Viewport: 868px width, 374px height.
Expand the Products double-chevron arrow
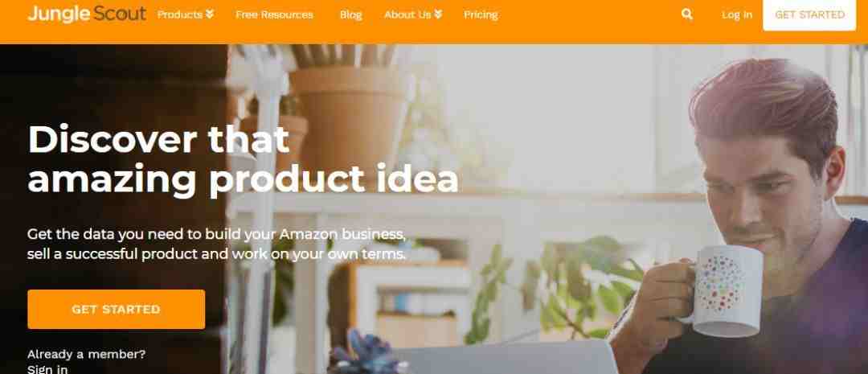point(210,14)
